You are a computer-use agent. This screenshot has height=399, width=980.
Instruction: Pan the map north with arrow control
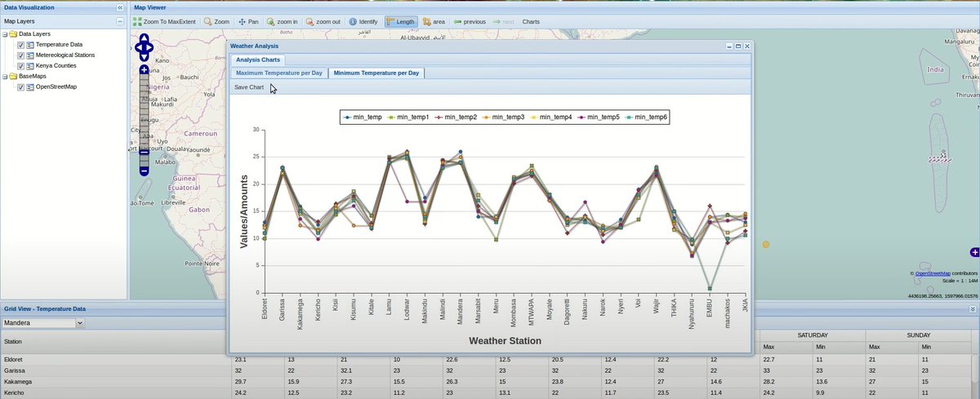[144, 38]
